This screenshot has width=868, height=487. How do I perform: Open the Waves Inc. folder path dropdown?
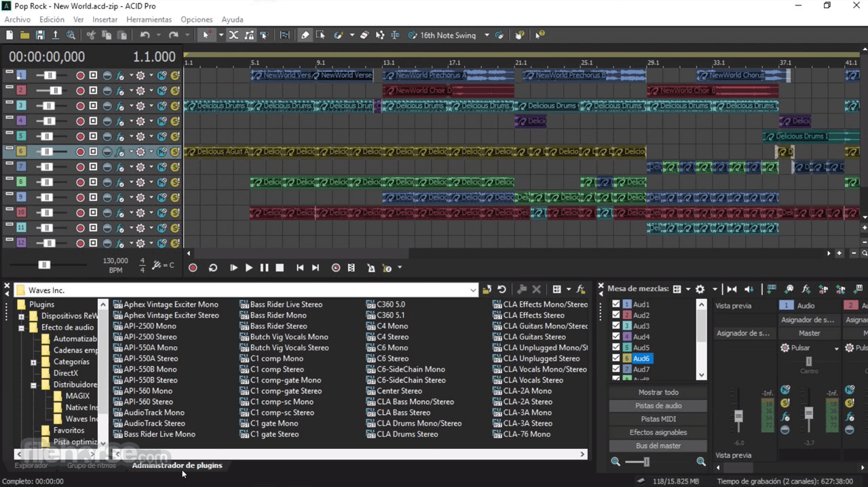[473, 290]
